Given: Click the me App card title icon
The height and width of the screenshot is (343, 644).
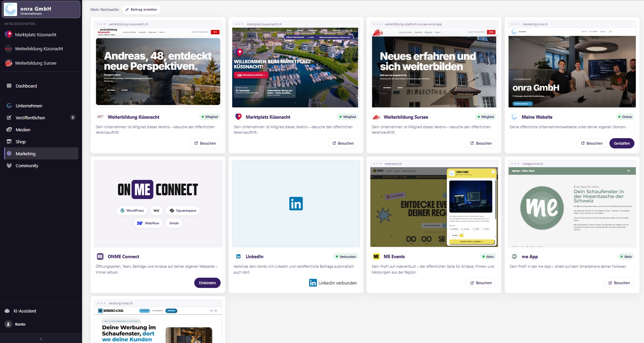Looking at the screenshot, I should 514,256.
